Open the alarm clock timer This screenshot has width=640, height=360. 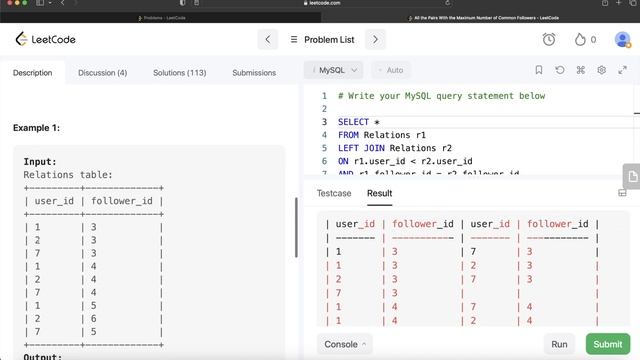(549, 39)
